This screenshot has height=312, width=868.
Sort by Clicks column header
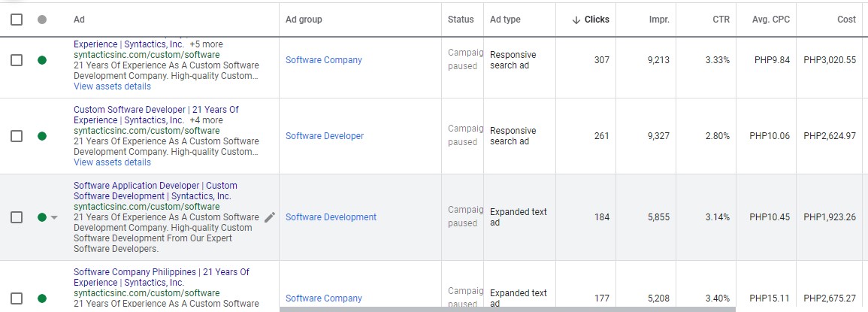coord(596,20)
